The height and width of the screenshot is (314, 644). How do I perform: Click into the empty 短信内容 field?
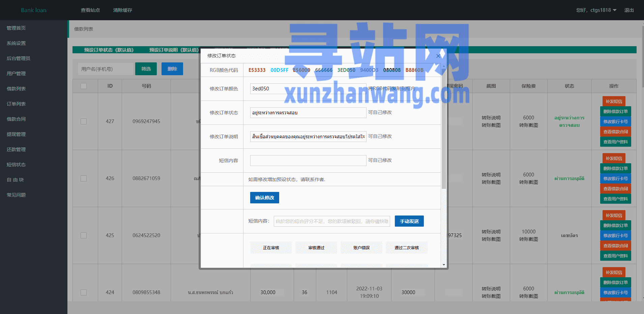308,161
